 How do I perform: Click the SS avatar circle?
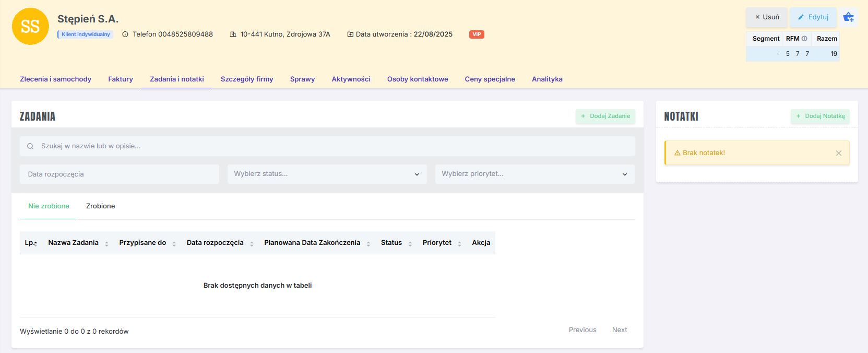(x=30, y=26)
